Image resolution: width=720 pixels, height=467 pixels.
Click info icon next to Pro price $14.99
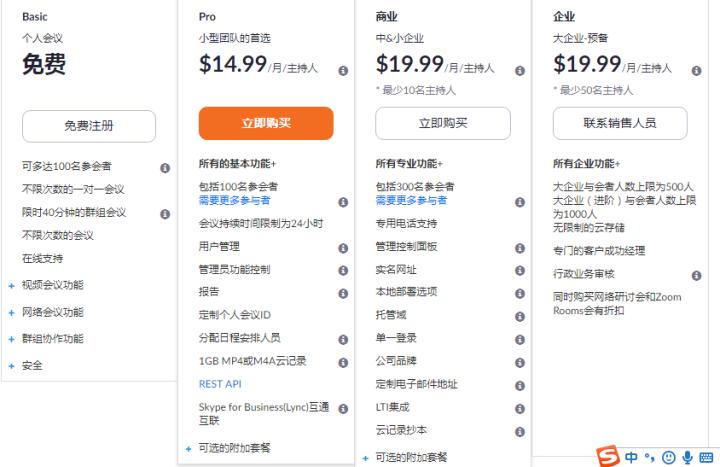click(x=343, y=71)
